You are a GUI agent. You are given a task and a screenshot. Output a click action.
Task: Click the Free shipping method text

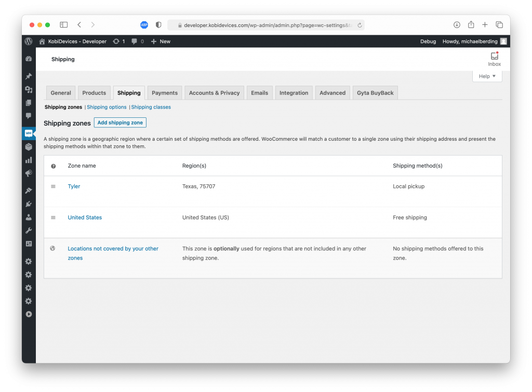coord(410,218)
